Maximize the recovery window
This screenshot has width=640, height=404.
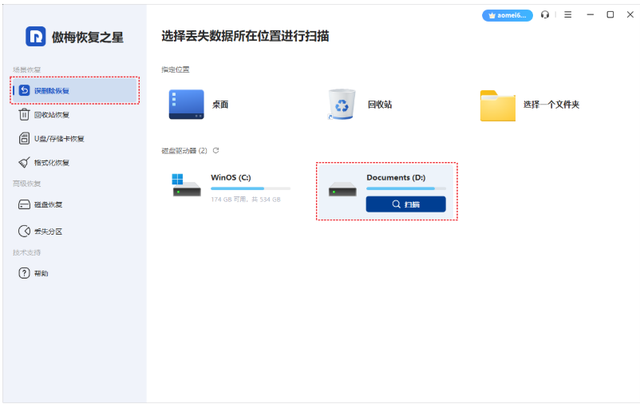click(x=610, y=15)
